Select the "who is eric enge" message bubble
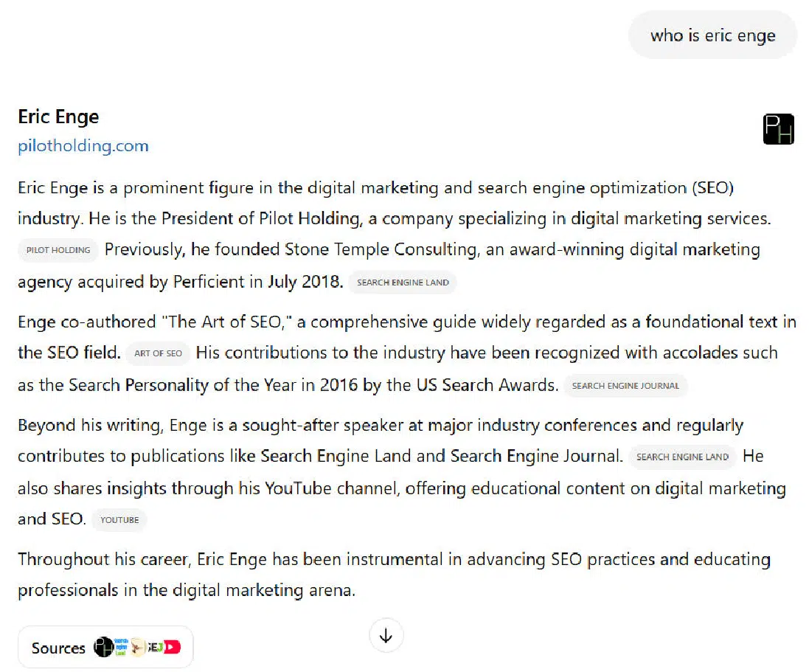The height and width of the screenshot is (672, 809). (712, 35)
